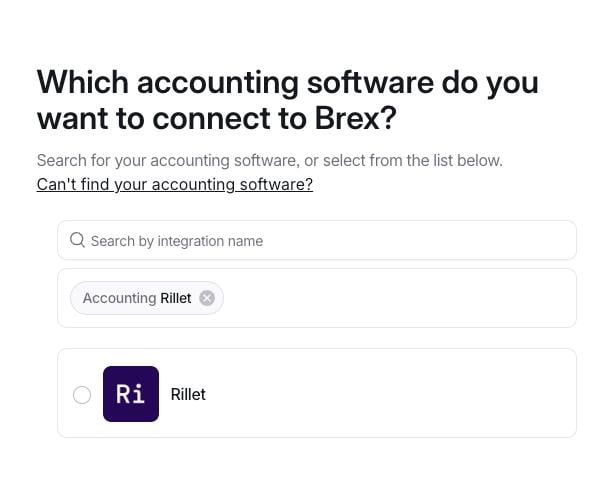Click the right edge of the Rillet row
Image resolution: width=610 pixels, height=478 pixels.
point(560,395)
